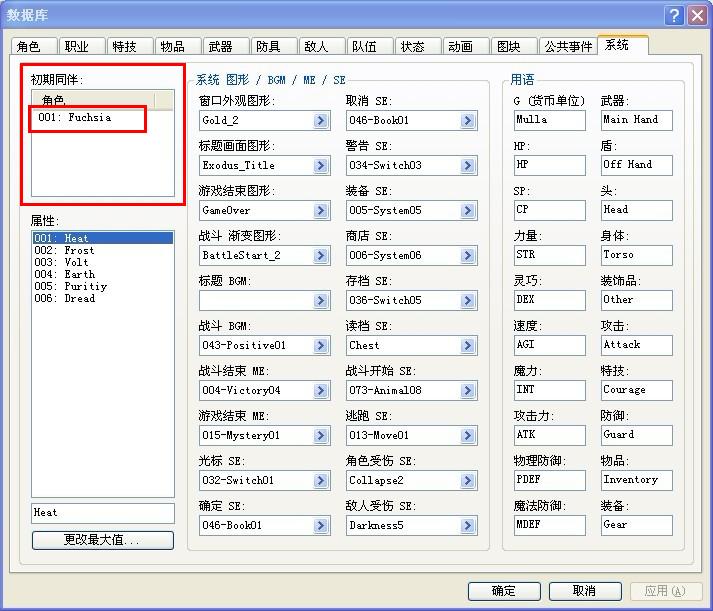Open picker arrow for 战斗结束 ME 004-Victory04
The height and width of the screenshot is (611, 713).
(321, 391)
